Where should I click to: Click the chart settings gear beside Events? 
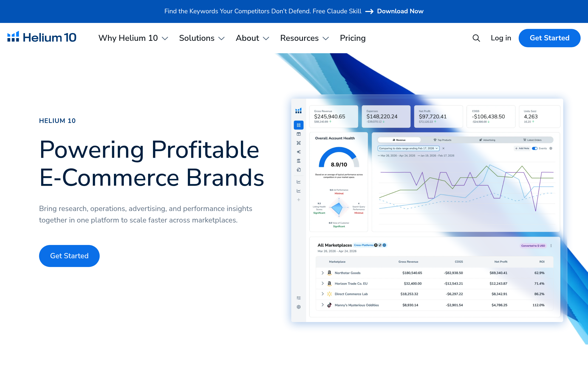click(x=551, y=148)
